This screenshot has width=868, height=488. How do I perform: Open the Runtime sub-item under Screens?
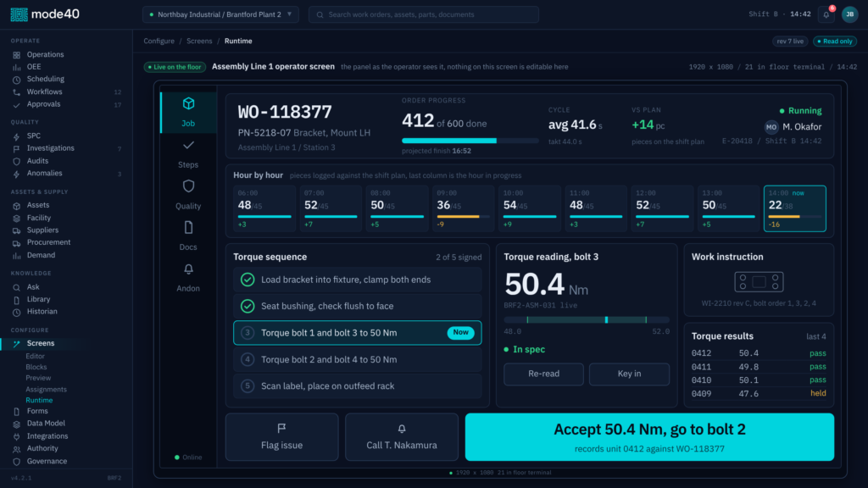tap(39, 400)
